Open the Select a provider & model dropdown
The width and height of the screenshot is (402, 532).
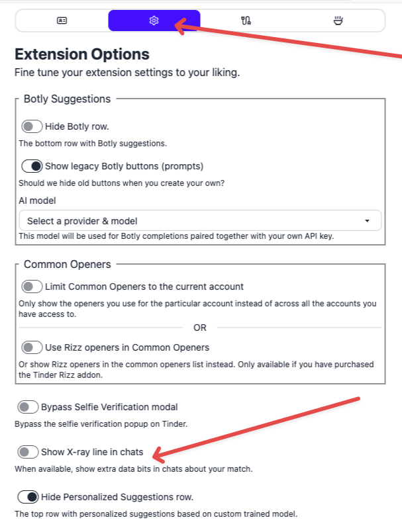click(x=200, y=221)
